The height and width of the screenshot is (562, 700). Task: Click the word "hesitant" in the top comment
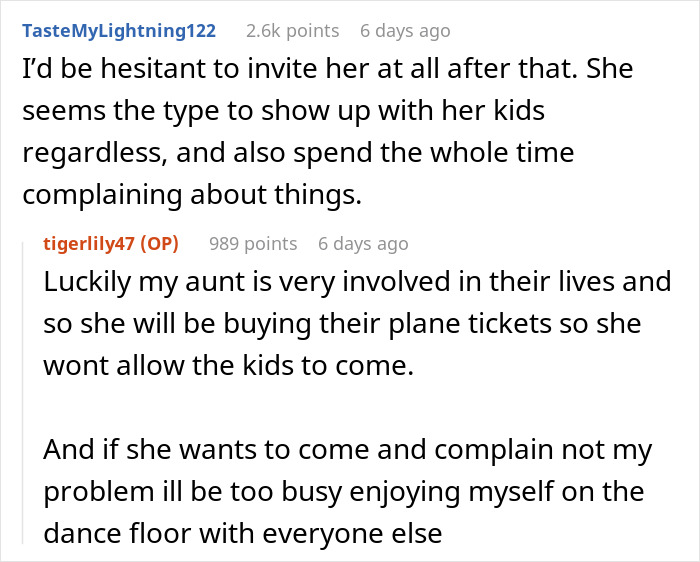click(x=156, y=69)
